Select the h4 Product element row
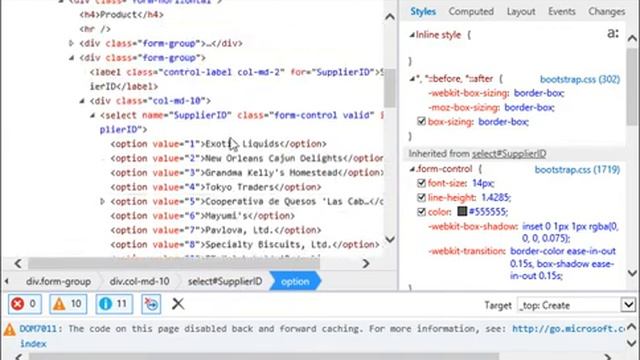 (x=122, y=15)
